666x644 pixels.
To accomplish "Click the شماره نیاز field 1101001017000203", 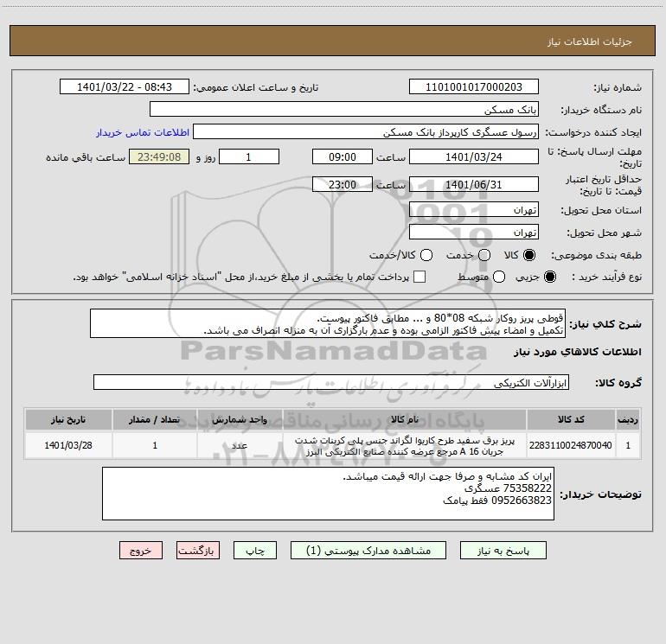I will coord(474,86).
